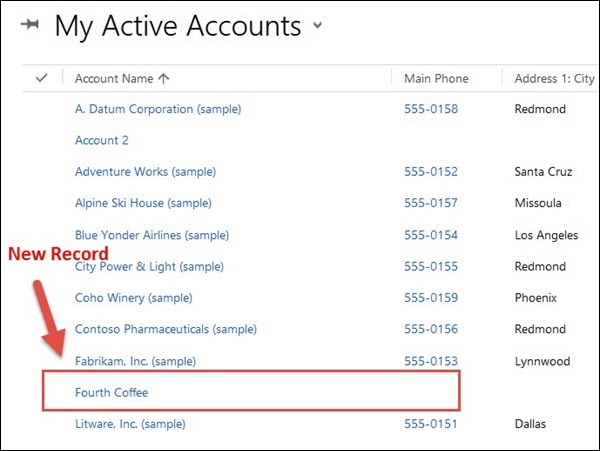Sort by the Account Name column header
Screen dimensions: 600x451
(x=114, y=78)
